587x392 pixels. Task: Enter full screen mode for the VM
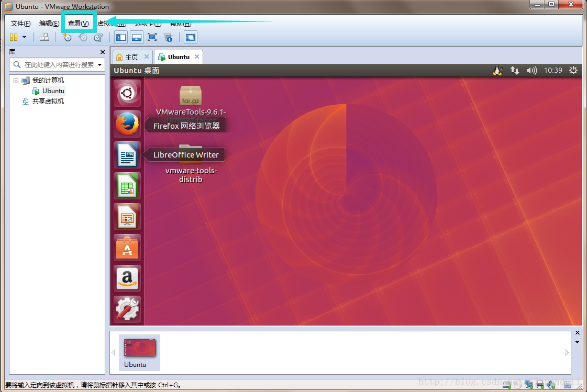[x=152, y=37]
